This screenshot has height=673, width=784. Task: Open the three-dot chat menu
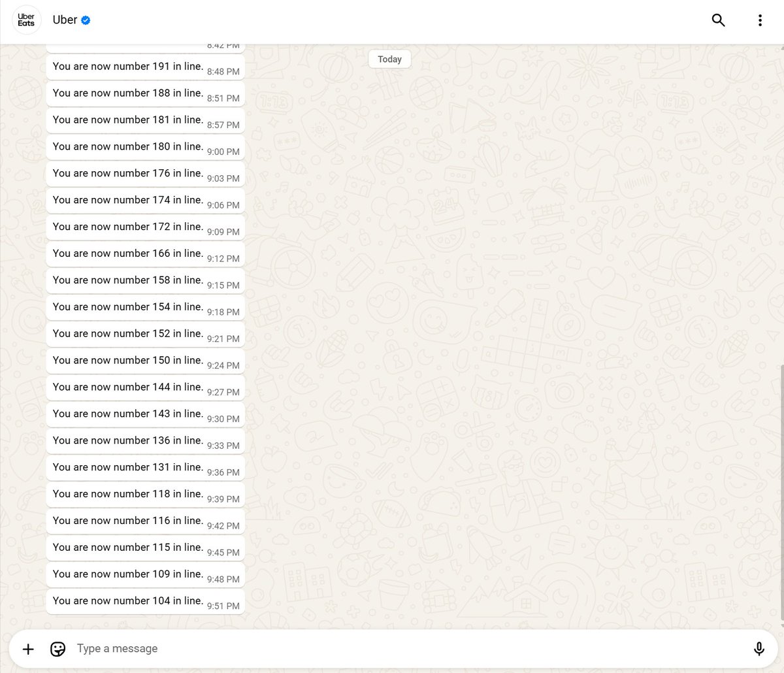click(x=760, y=20)
